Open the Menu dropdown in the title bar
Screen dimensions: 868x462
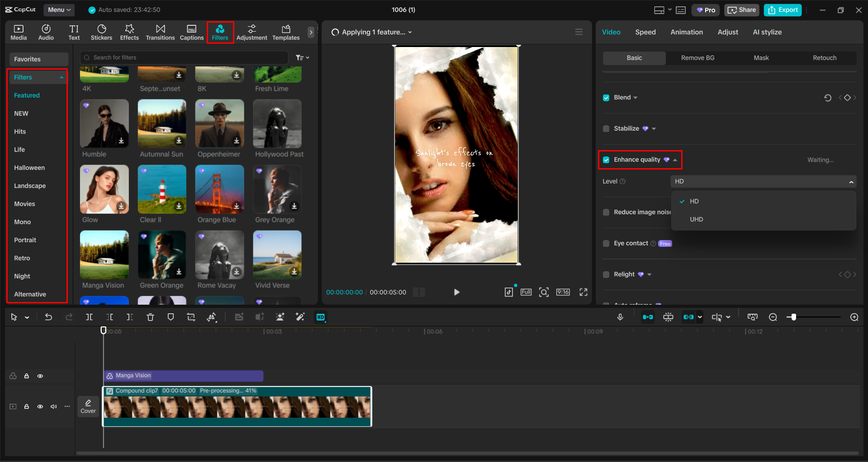pos(59,9)
